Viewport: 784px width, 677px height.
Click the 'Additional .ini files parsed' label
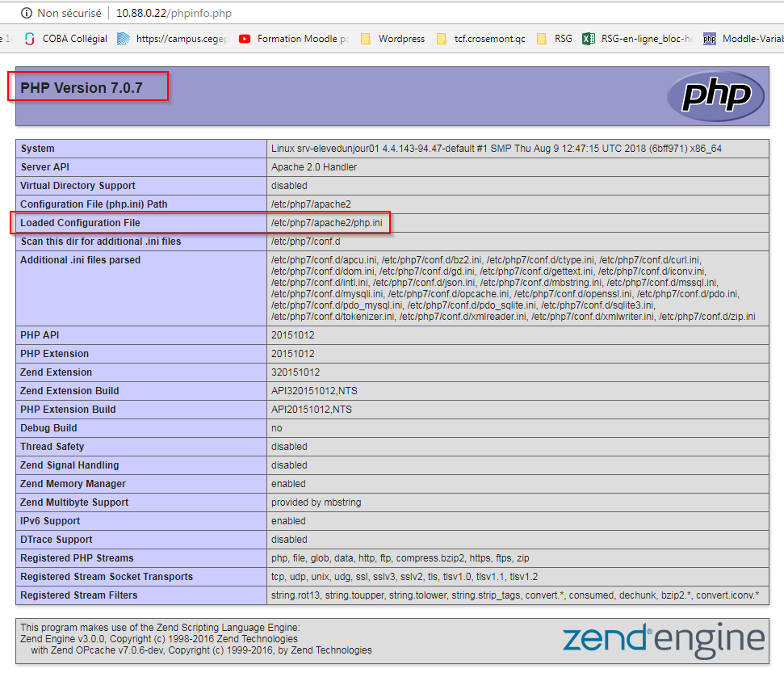[x=80, y=260]
